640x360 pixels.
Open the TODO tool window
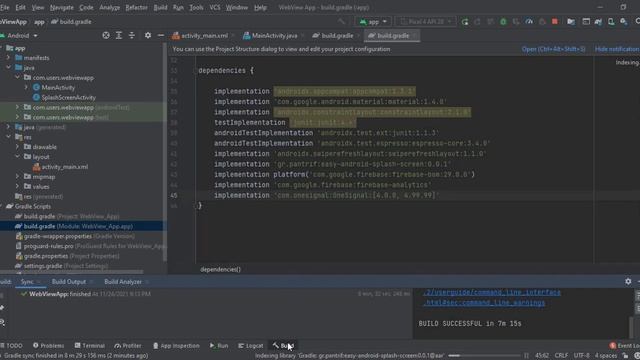coord(11,346)
